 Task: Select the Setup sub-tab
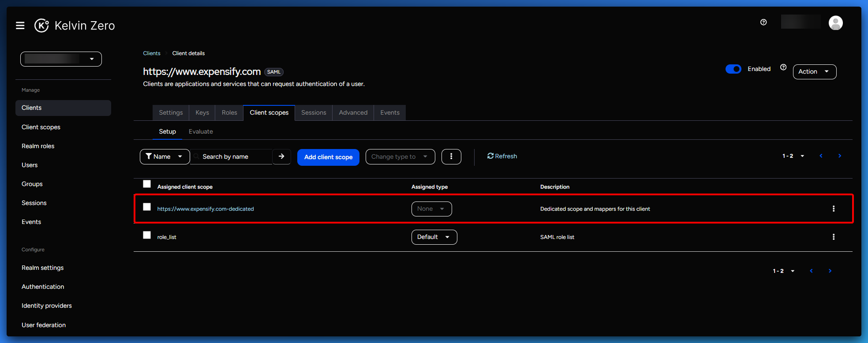pyautogui.click(x=167, y=131)
